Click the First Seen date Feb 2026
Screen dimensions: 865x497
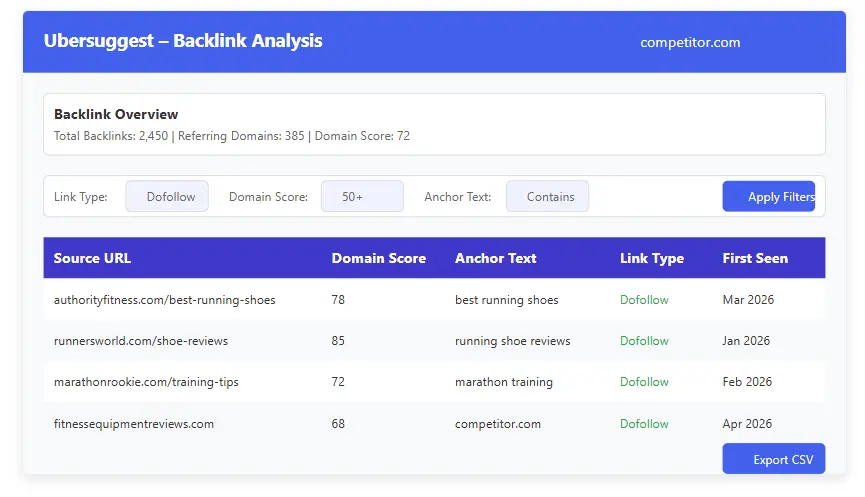click(x=747, y=382)
